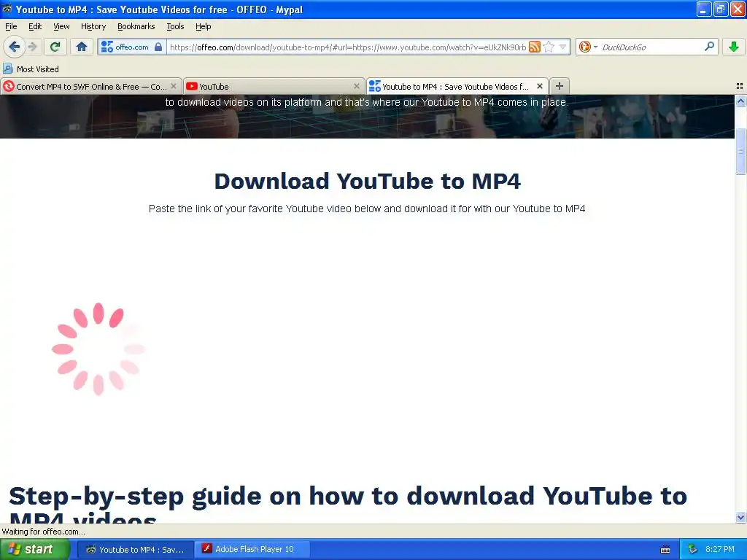Open a new tab with plus button

560,86
